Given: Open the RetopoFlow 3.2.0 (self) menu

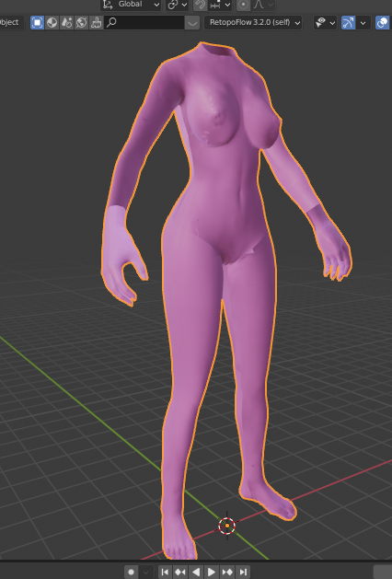Looking at the screenshot, I should [253, 22].
